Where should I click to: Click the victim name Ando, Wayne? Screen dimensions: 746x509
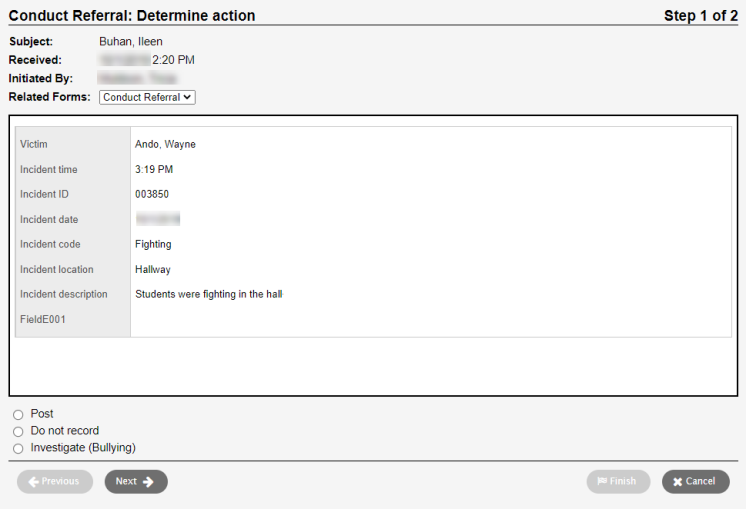[x=165, y=145]
